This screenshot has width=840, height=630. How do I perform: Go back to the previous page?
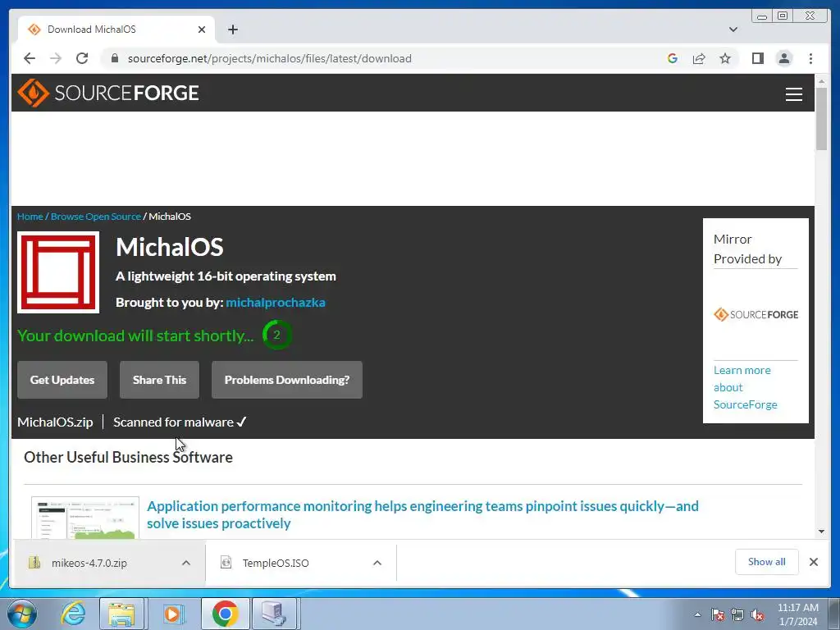pyautogui.click(x=30, y=58)
